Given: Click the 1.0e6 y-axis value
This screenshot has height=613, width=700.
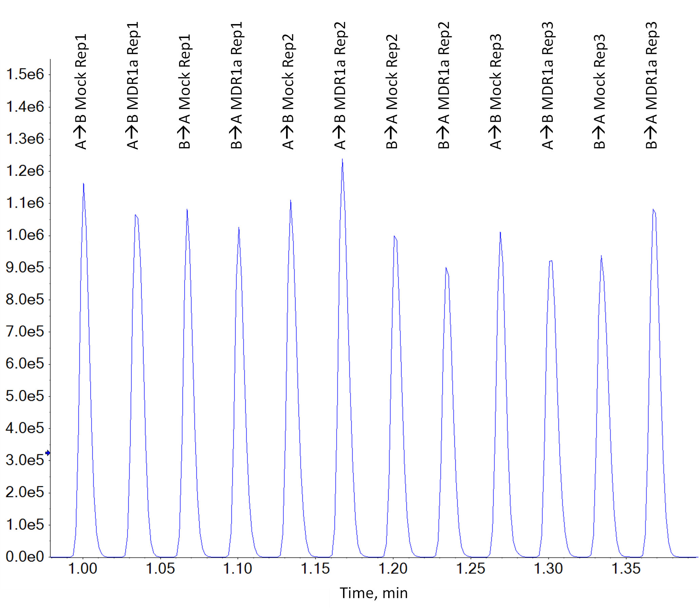Looking at the screenshot, I should 25,235.
